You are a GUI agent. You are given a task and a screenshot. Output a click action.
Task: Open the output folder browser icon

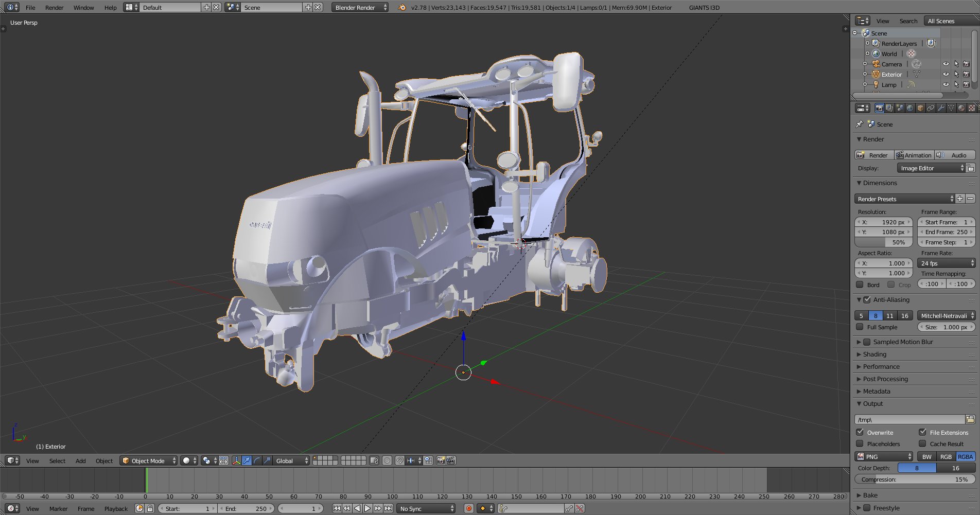970,420
